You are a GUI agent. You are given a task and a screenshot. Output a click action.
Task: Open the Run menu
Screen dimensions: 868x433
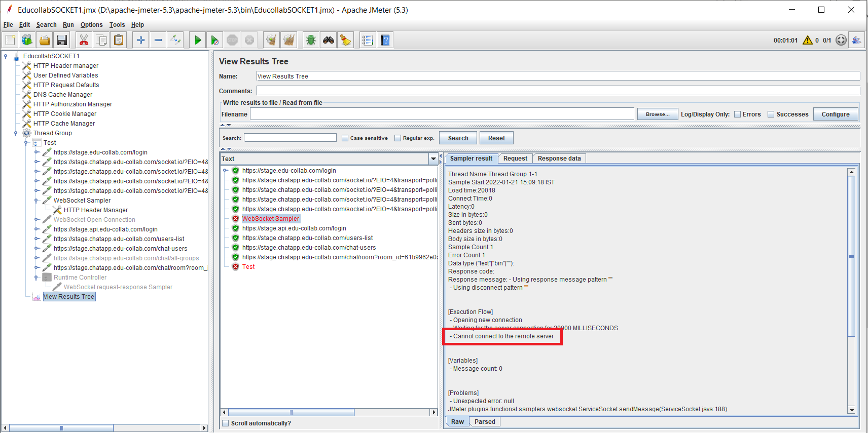68,25
